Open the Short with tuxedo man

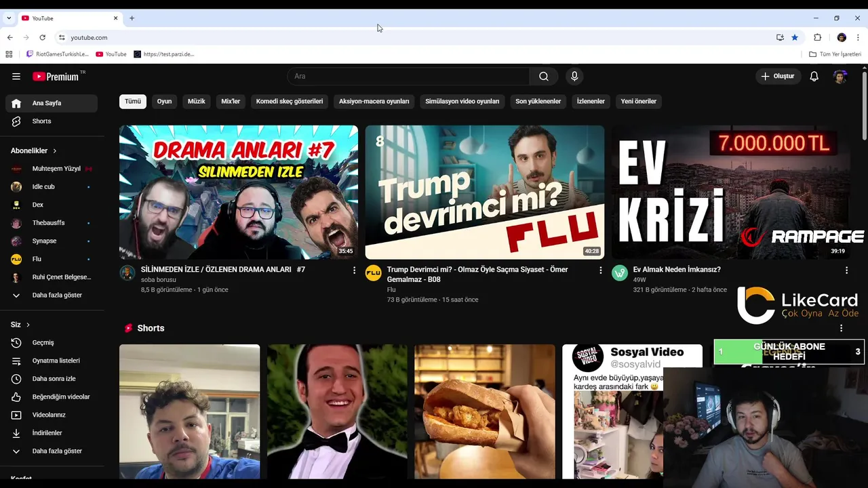point(337,411)
